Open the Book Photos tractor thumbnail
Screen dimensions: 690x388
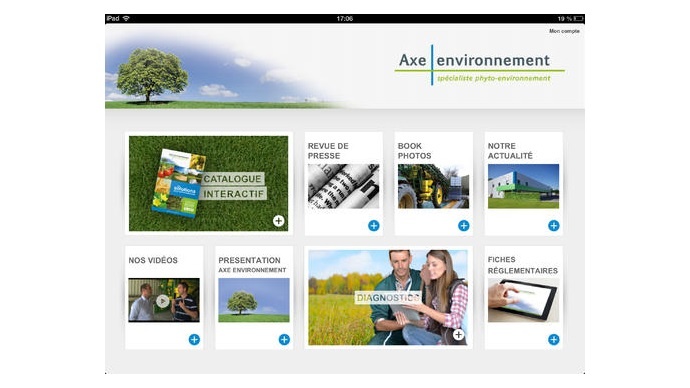(433, 187)
